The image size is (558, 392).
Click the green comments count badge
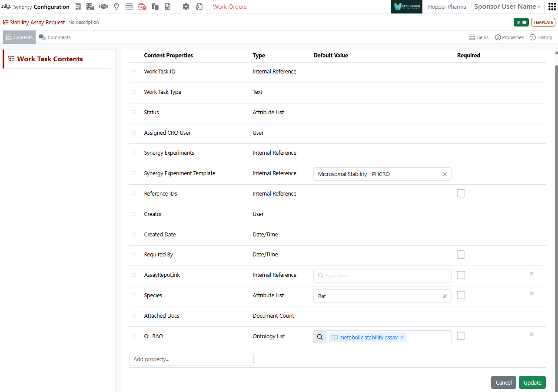[521, 22]
